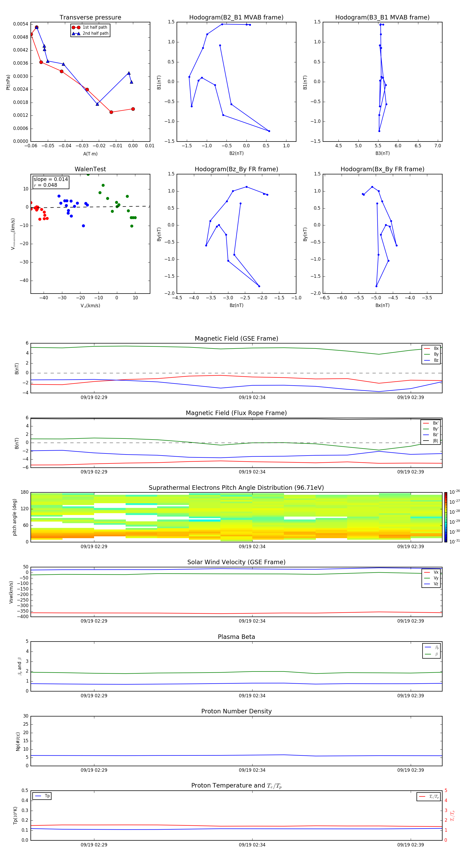Viewport: 473px width, 868px height.
Task: Click the "B3(nT)" x-axis label
Action: (x=382, y=153)
